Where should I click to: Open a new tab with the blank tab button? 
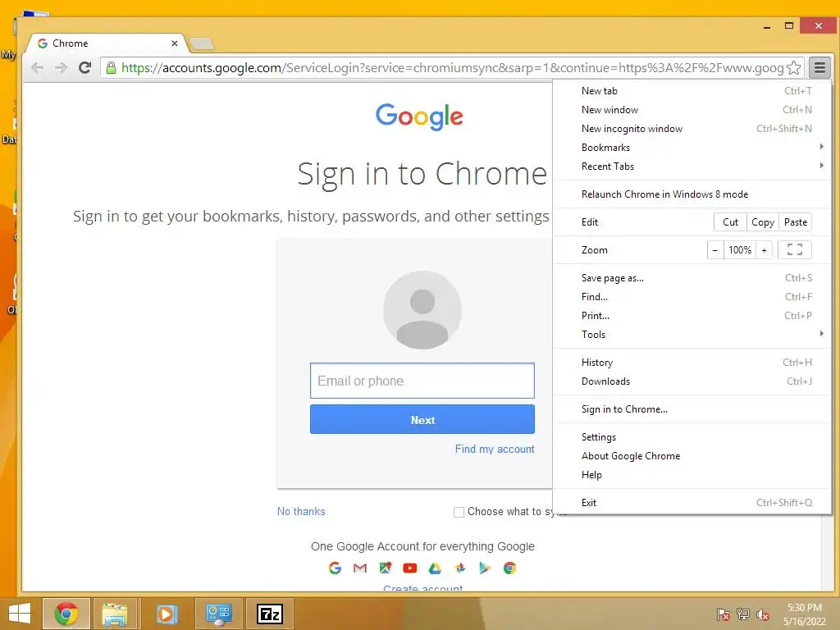coord(202,44)
